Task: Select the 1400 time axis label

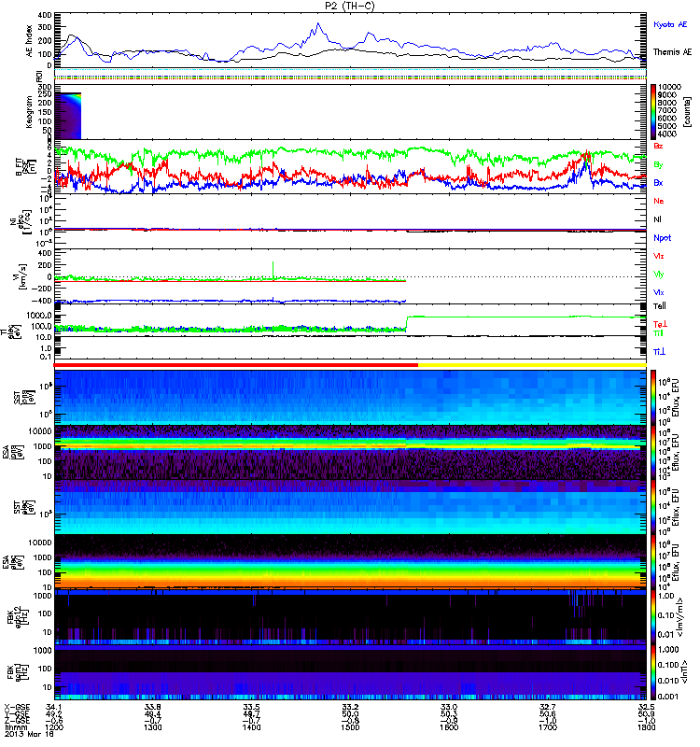Action: [251, 727]
